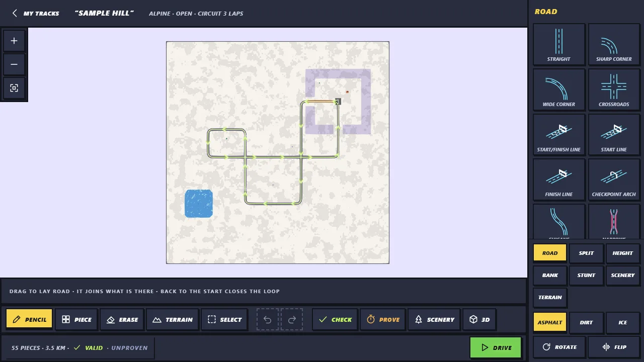The height and width of the screenshot is (362, 644).
Task: Flip the selected piece
Action: coord(614,347)
